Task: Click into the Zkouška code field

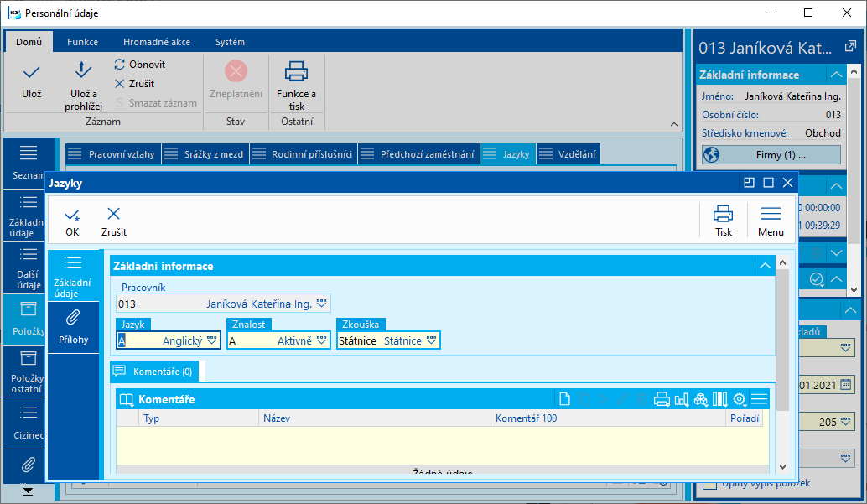Action: point(358,340)
